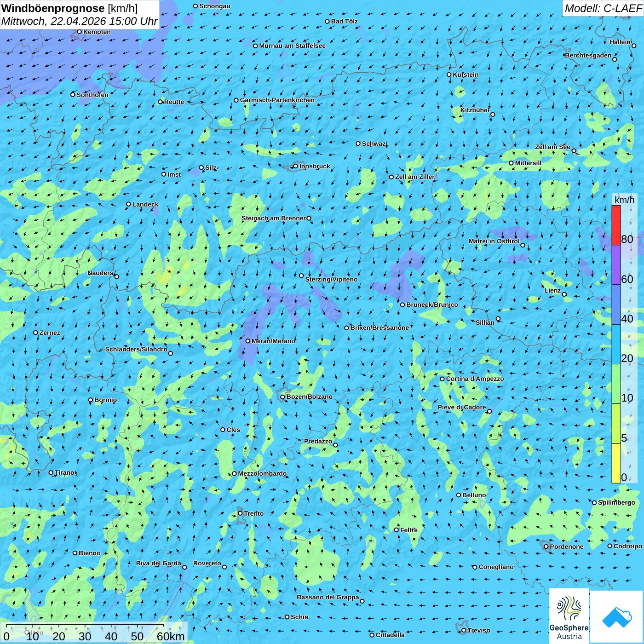This screenshot has height=644, width=644.
Task: Click the GeoSphere Austria logo
Action: coord(569,616)
